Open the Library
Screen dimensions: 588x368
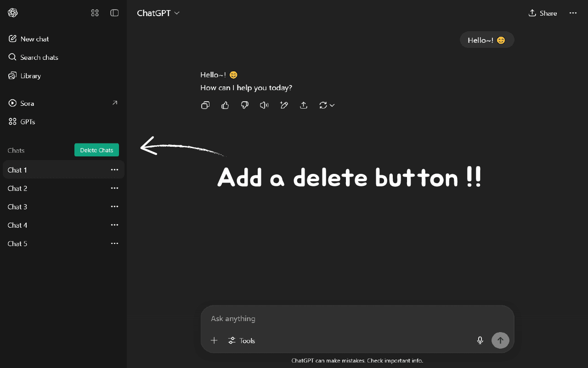[63, 76]
